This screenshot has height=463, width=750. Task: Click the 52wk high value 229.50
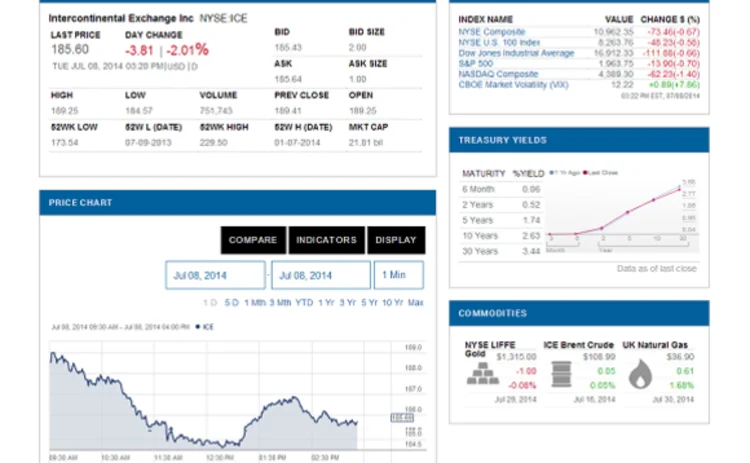pos(213,143)
